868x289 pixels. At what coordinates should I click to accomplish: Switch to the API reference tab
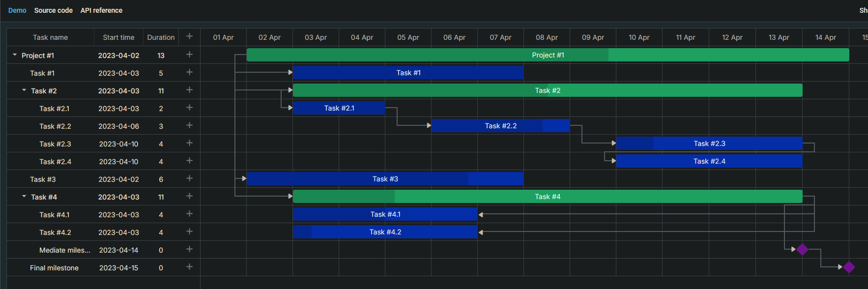click(101, 10)
